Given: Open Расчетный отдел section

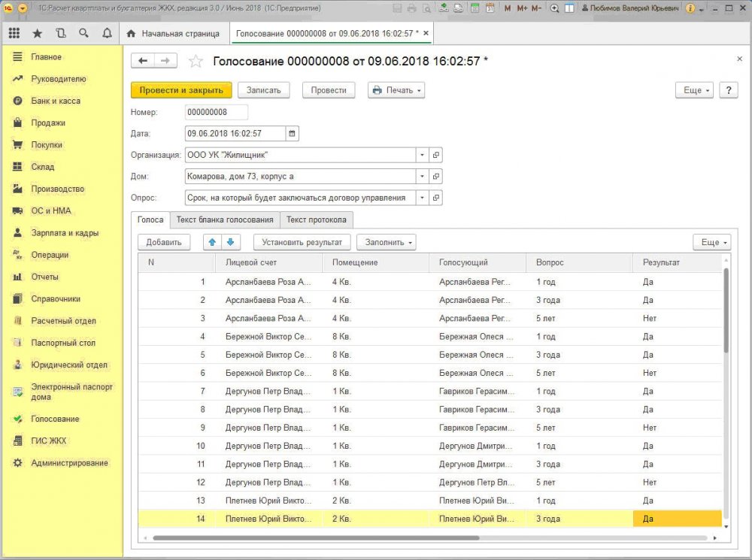Looking at the screenshot, I should [63, 321].
